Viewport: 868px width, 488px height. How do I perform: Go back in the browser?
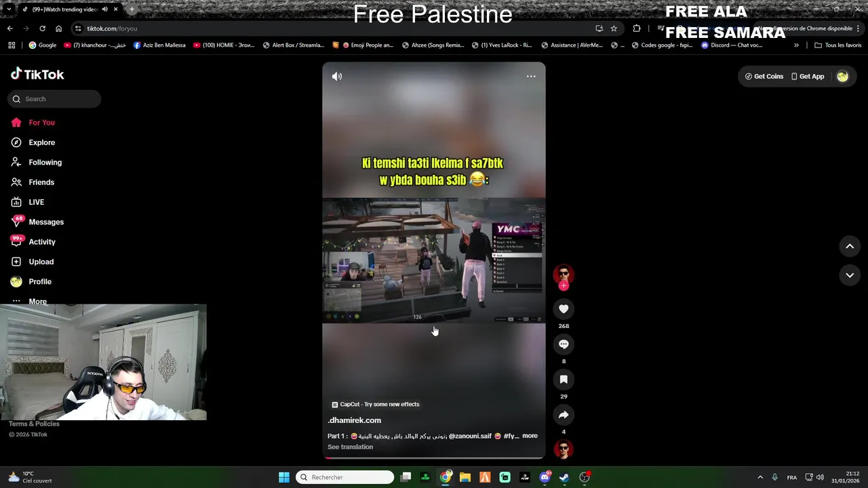pos(9,28)
